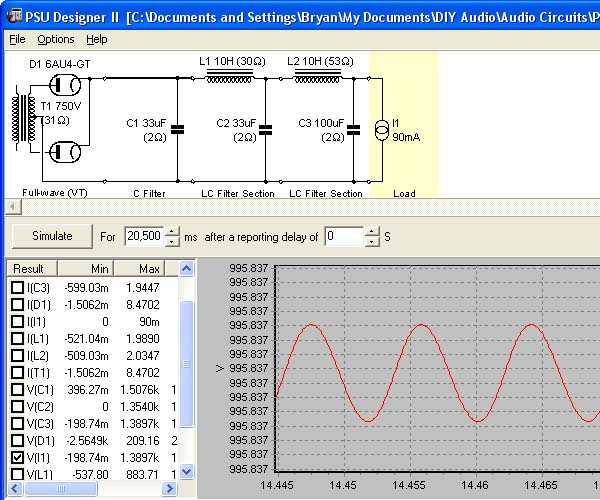The height and width of the screenshot is (500, 600).
Task: Click the Simulate button
Action: pos(52,236)
